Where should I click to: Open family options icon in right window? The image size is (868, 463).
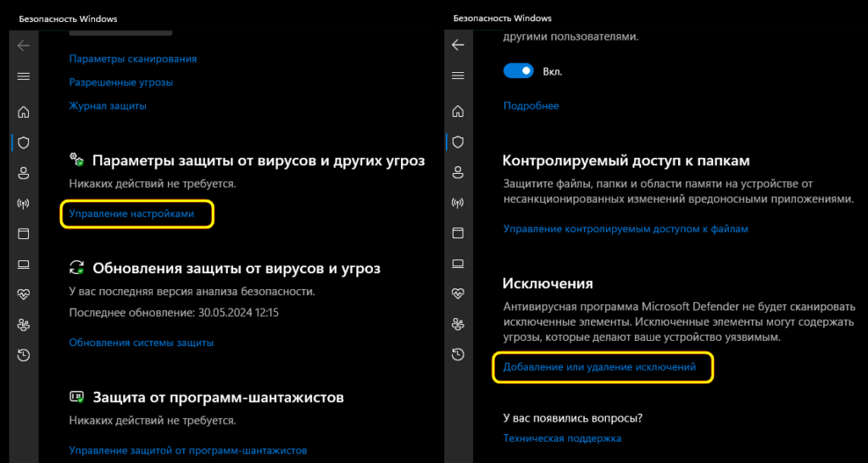458,324
